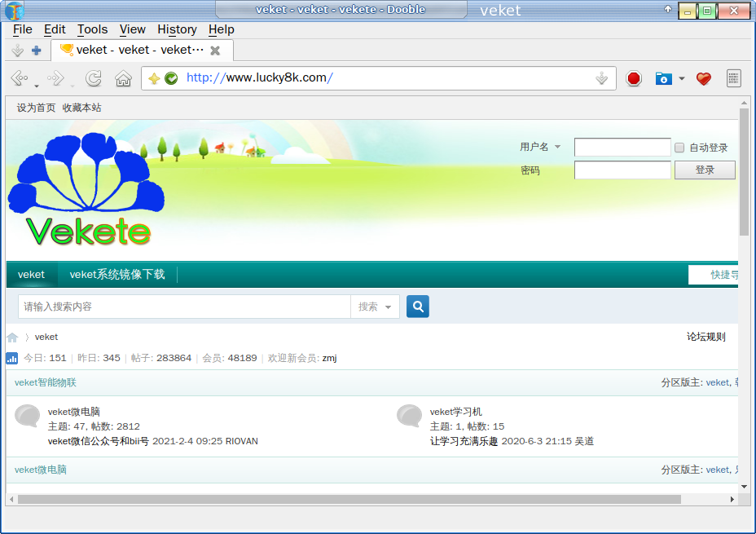This screenshot has height=534, width=756.
Task: Click the 登录 login button
Action: pyautogui.click(x=705, y=170)
